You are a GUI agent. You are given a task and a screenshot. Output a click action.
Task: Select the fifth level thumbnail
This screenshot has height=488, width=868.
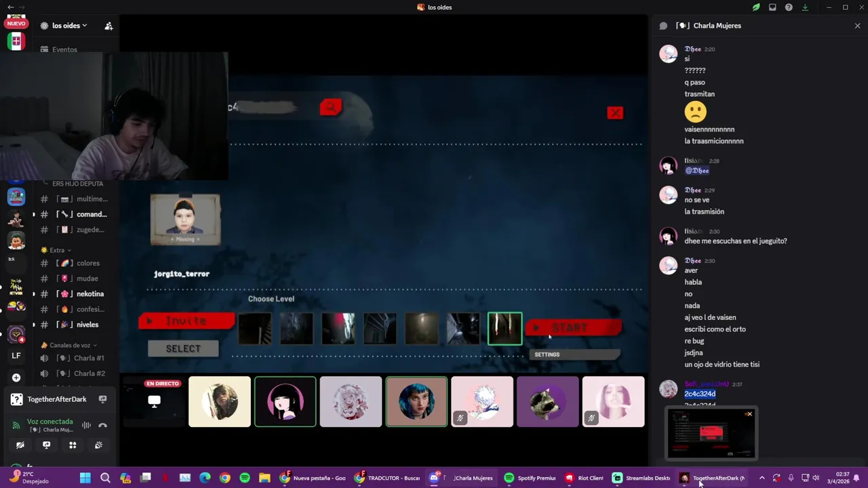[x=422, y=329]
